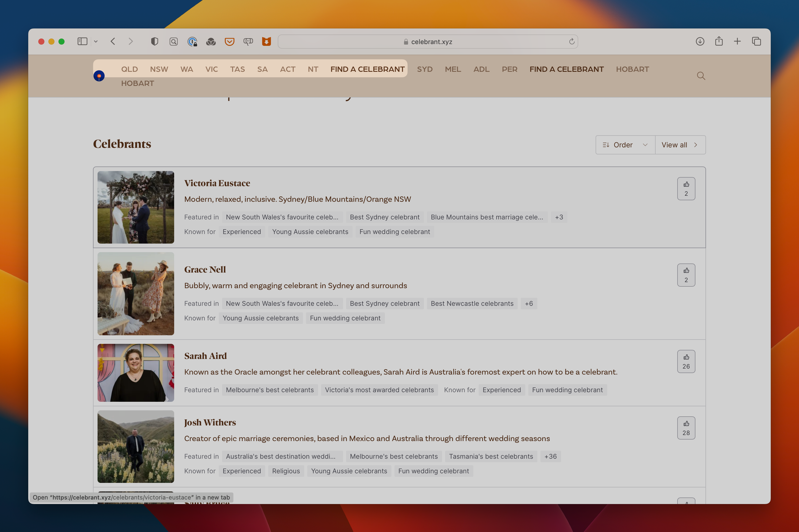Upvote Josh Withers thumbs-up button
The height and width of the screenshot is (532, 799).
click(x=686, y=428)
